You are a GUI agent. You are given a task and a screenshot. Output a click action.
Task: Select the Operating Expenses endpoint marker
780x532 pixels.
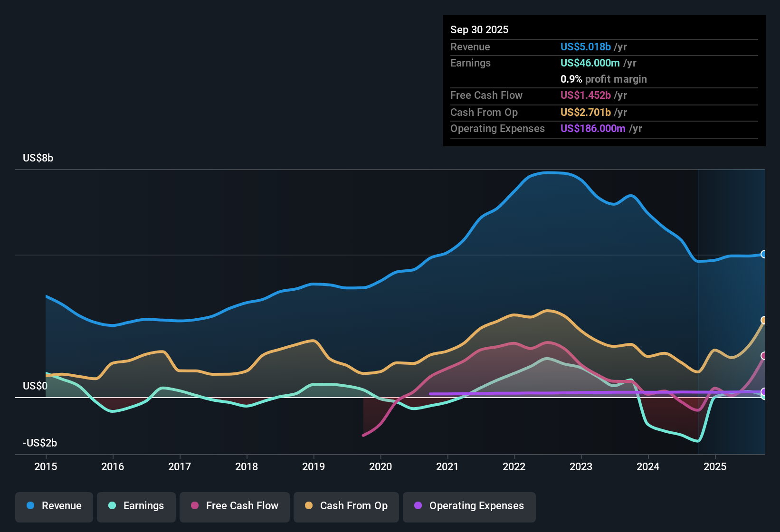[764, 392]
